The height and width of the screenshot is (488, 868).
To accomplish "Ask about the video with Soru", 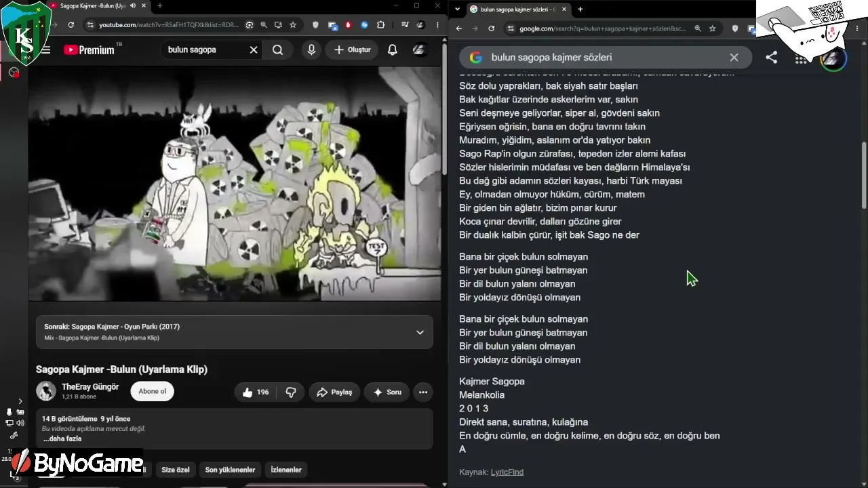I will click(387, 392).
